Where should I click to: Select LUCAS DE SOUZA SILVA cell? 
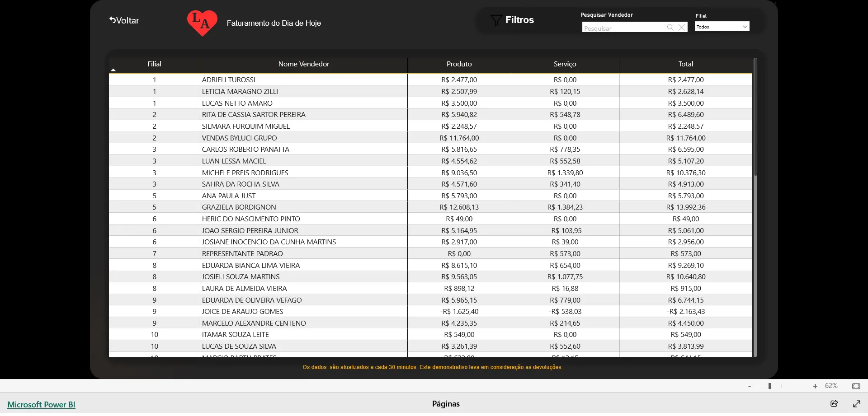303,346
